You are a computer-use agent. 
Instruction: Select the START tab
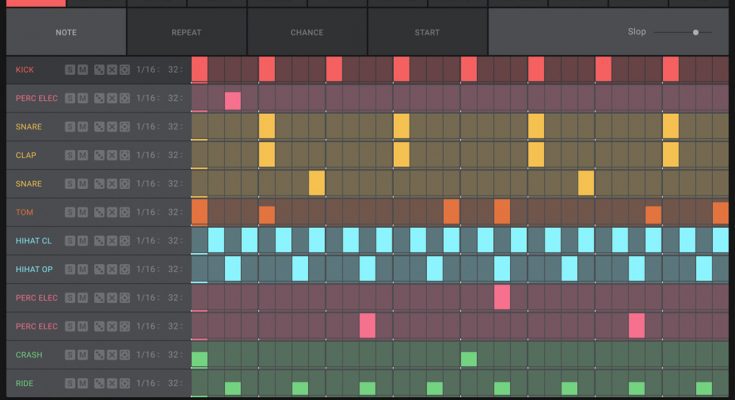[427, 32]
